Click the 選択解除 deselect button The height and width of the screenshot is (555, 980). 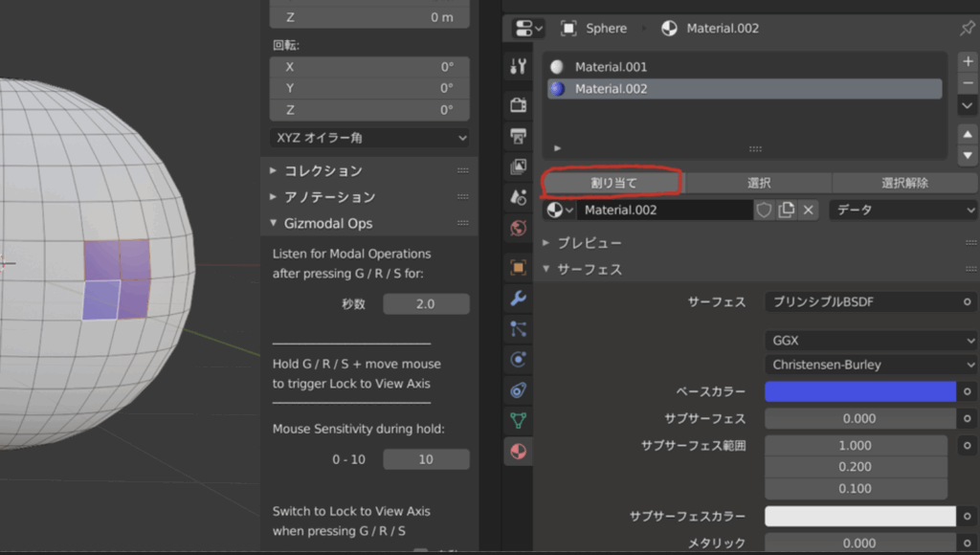coord(903,183)
